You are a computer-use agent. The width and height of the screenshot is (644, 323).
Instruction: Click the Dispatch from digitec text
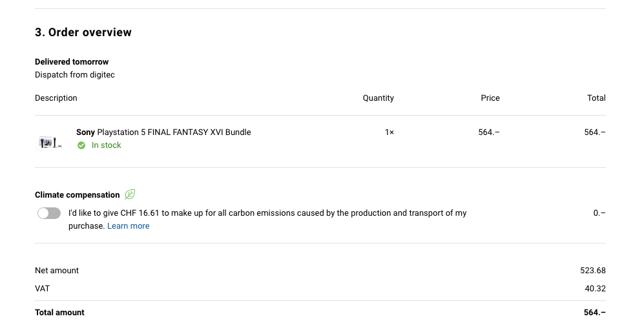coord(75,75)
